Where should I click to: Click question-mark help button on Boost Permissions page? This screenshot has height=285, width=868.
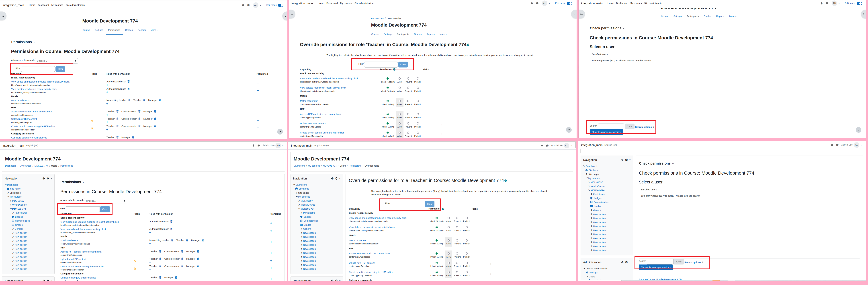(x=280, y=132)
